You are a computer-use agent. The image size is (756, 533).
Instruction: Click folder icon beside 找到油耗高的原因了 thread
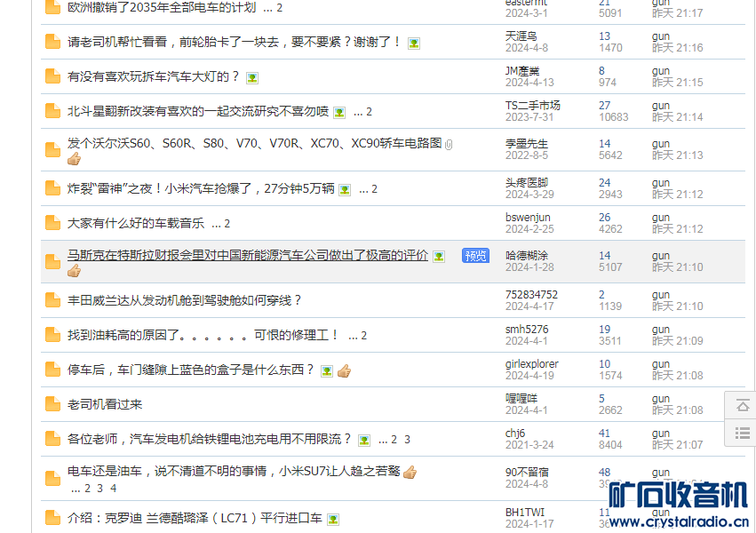[x=52, y=335]
